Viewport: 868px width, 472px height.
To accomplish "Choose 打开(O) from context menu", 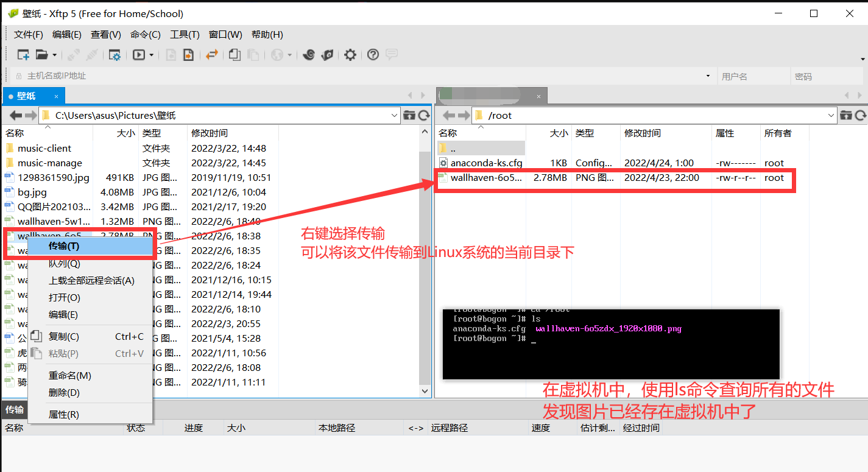I will click(90, 298).
